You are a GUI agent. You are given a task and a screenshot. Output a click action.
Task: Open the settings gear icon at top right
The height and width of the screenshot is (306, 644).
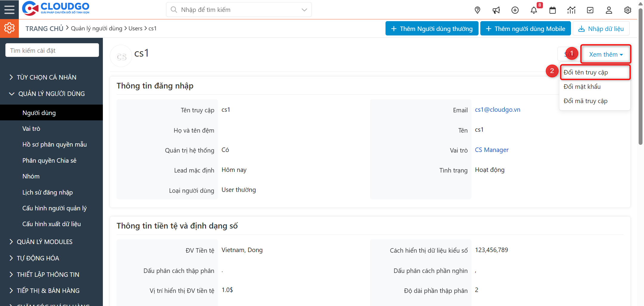628,10
